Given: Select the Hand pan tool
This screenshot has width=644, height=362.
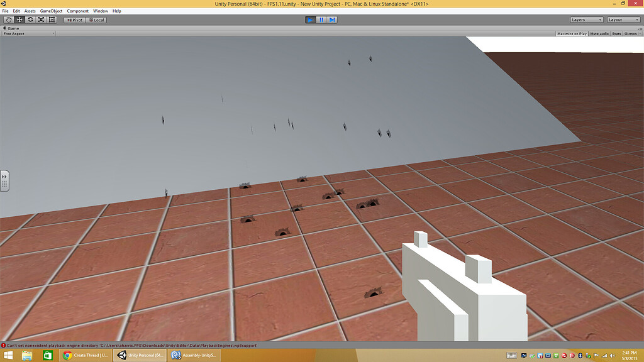Looking at the screenshot, I should [8, 19].
